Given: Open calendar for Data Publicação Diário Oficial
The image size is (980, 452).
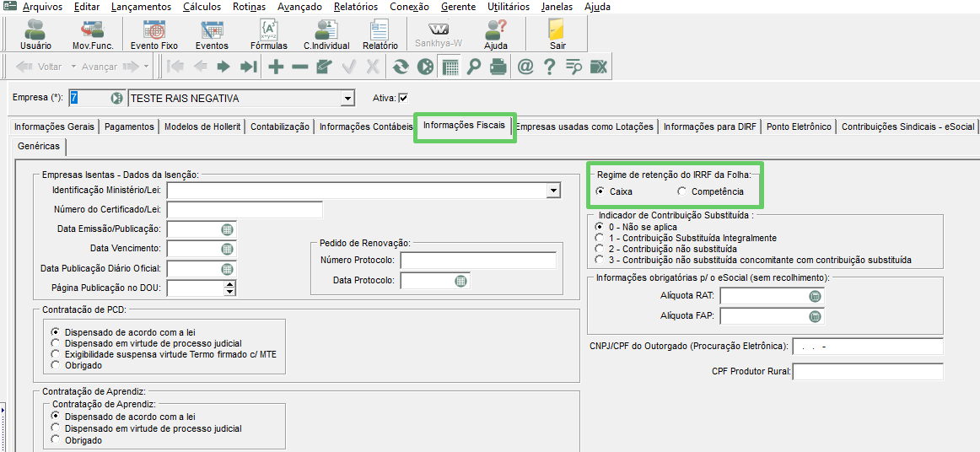Looking at the screenshot, I should click(x=227, y=269).
